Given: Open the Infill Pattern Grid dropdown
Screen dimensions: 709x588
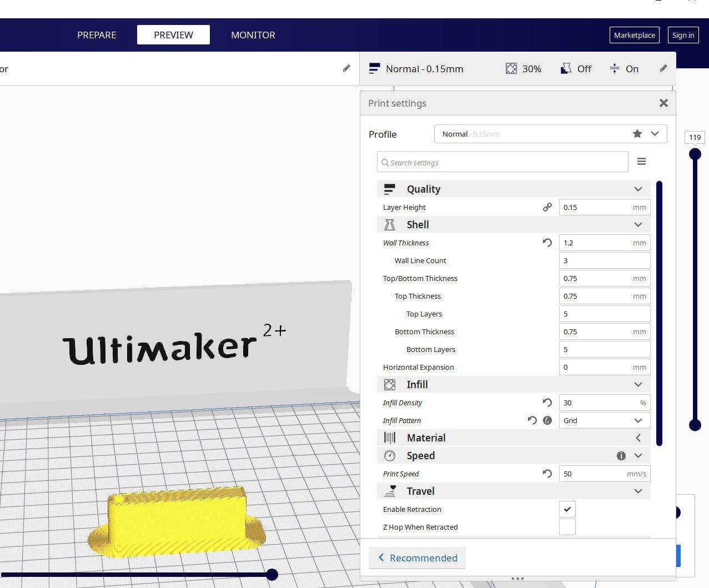Looking at the screenshot, I should [x=604, y=420].
